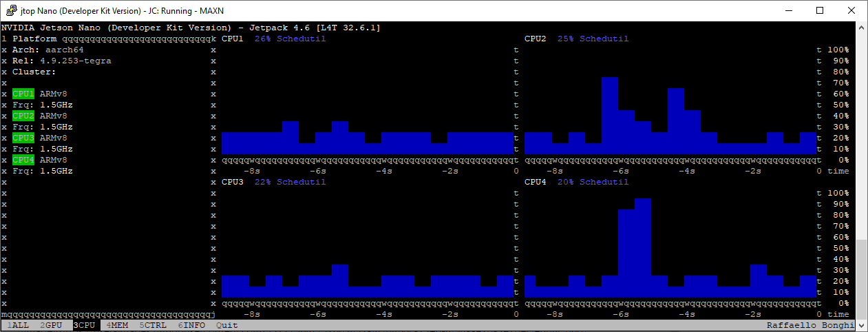Close the jtop window
This screenshot has width=868, height=332.
point(851,10)
